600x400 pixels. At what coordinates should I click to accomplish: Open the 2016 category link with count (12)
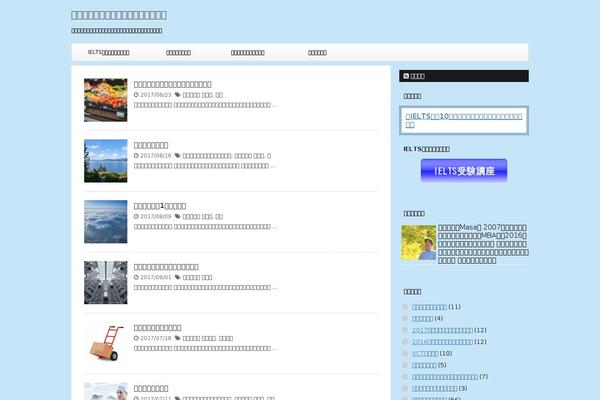coord(442,342)
